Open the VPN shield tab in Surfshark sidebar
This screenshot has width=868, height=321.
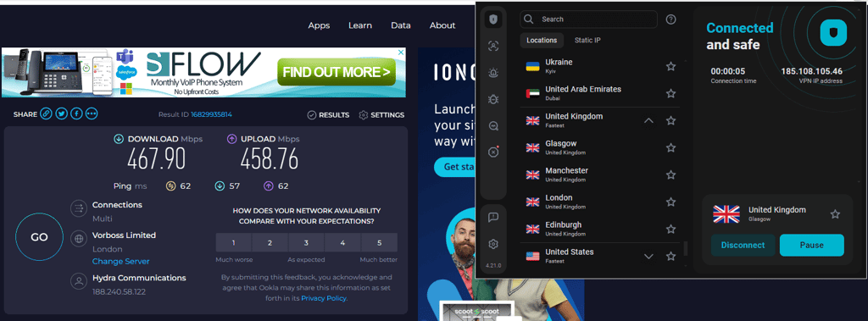[x=493, y=20]
